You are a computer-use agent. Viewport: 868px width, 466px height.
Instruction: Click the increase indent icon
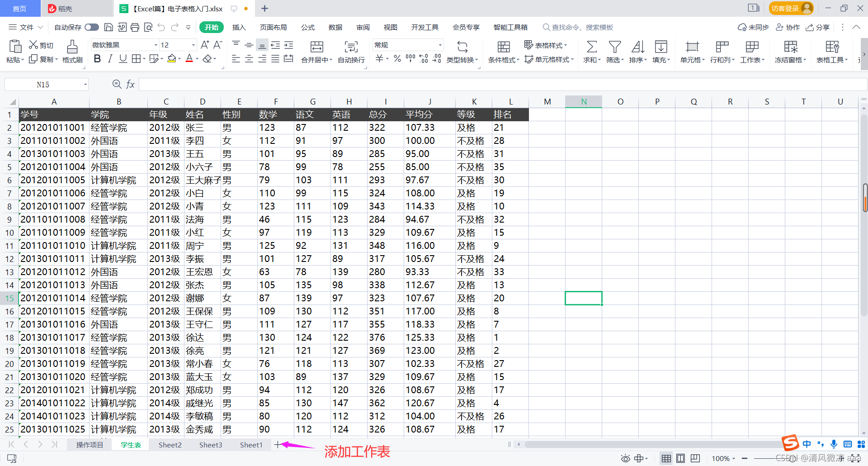(288, 45)
